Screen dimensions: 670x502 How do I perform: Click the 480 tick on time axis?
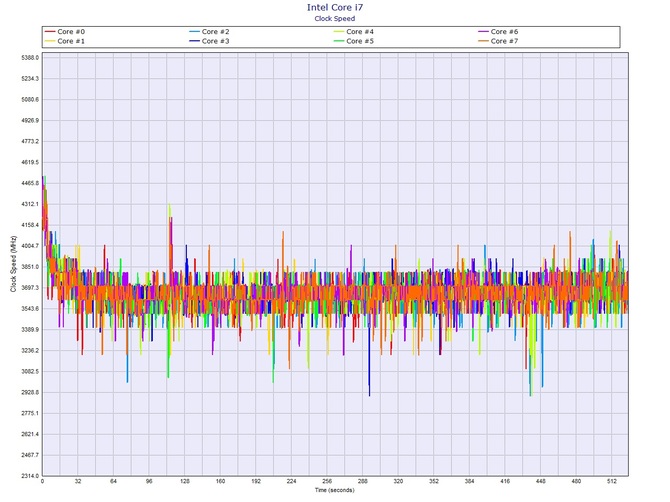click(x=576, y=481)
